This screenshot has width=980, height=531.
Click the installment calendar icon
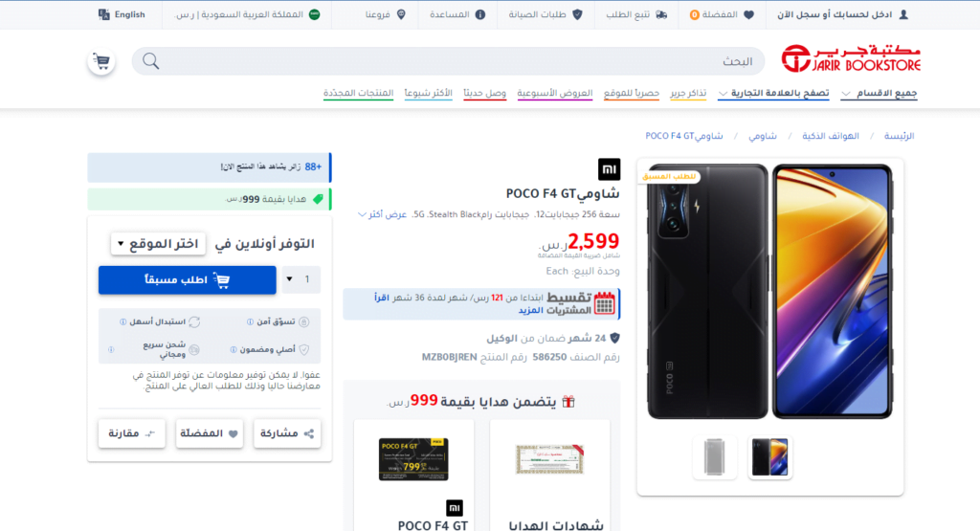click(x=605, y=303)
